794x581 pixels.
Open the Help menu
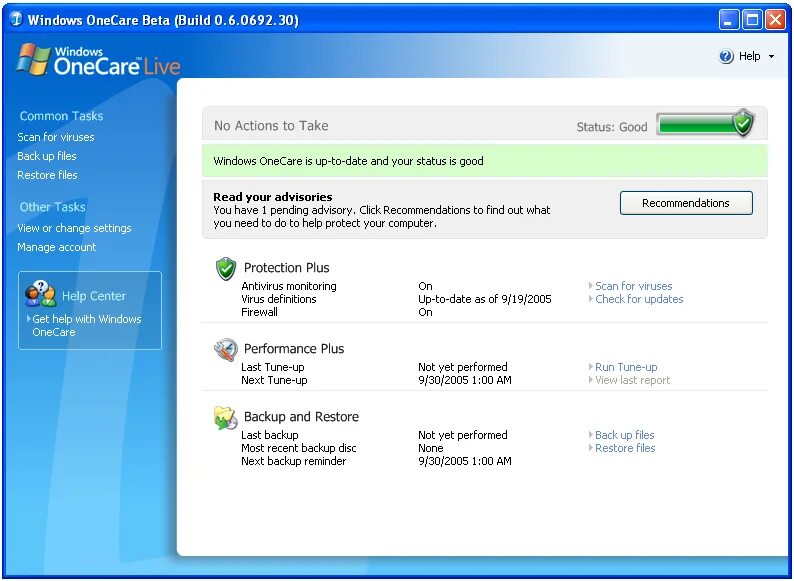point(749,56)
